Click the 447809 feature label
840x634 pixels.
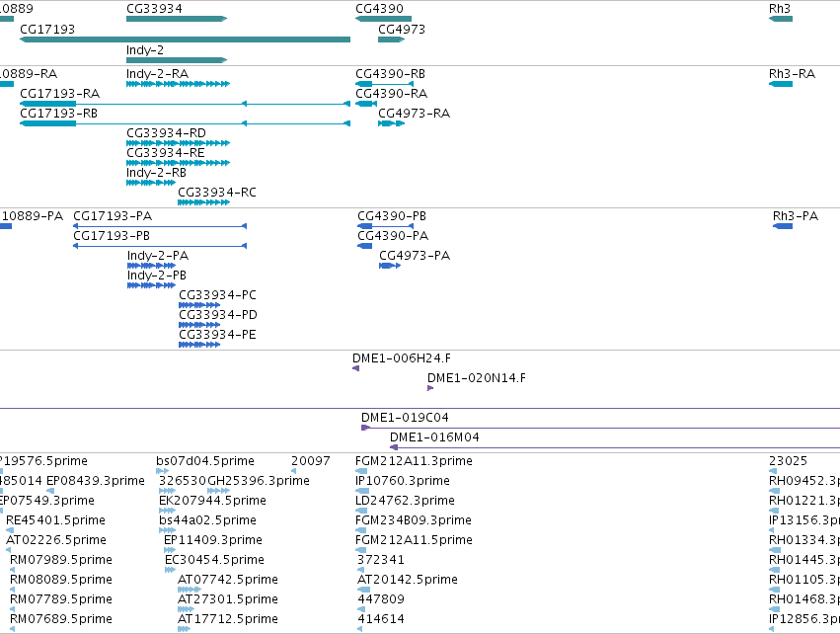(x=380, y=599)
